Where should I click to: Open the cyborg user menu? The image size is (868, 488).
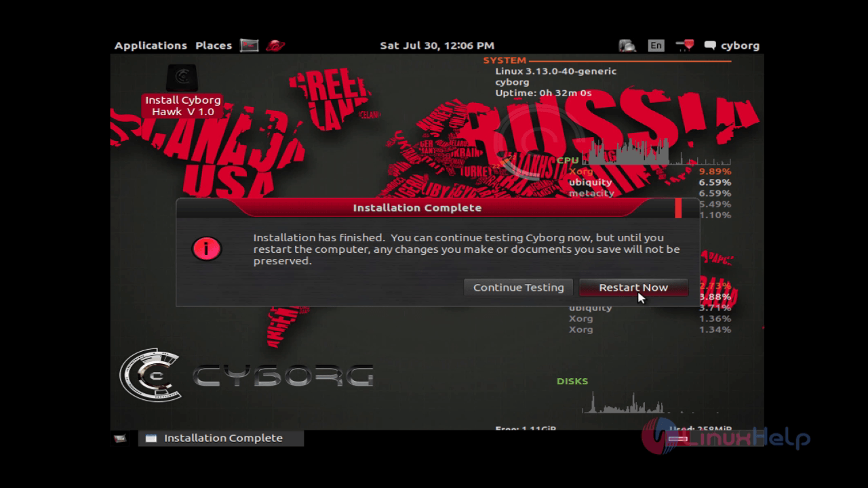(732, 45)
